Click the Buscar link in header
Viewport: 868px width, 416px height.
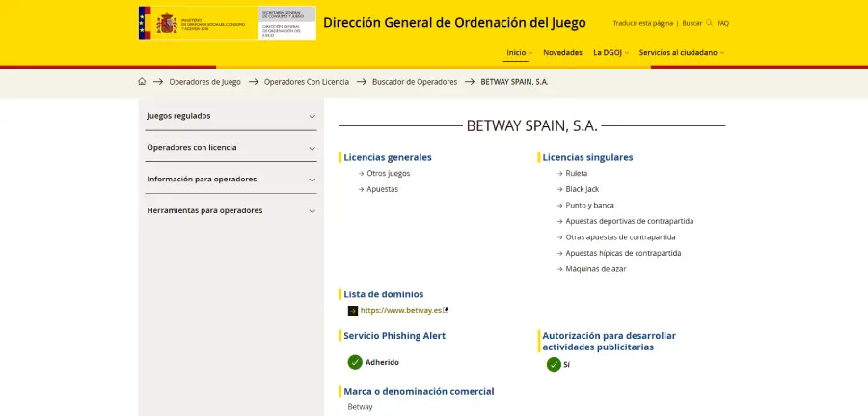coord(692,23)
